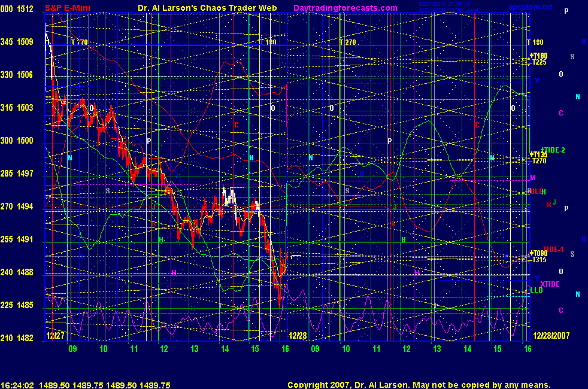This screenshot has height=389, width=588.
Task: Select the red ULB band label
Action: (537, 192)
